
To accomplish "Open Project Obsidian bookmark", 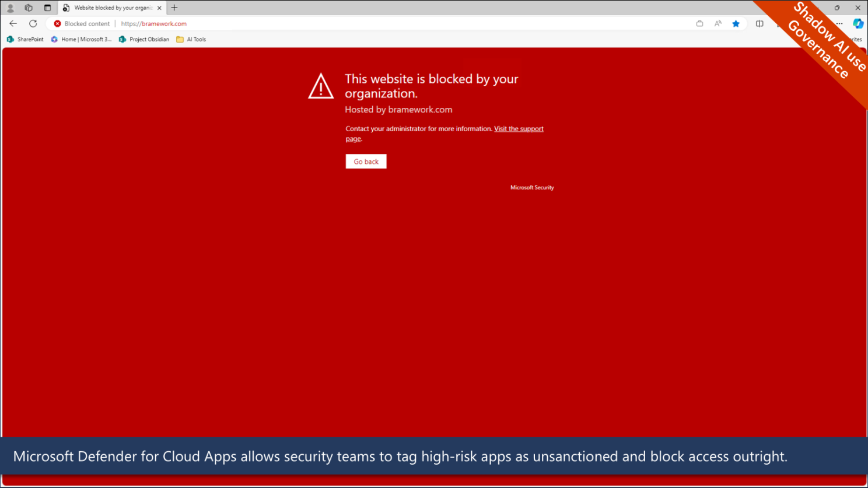I will pos(143,39).
